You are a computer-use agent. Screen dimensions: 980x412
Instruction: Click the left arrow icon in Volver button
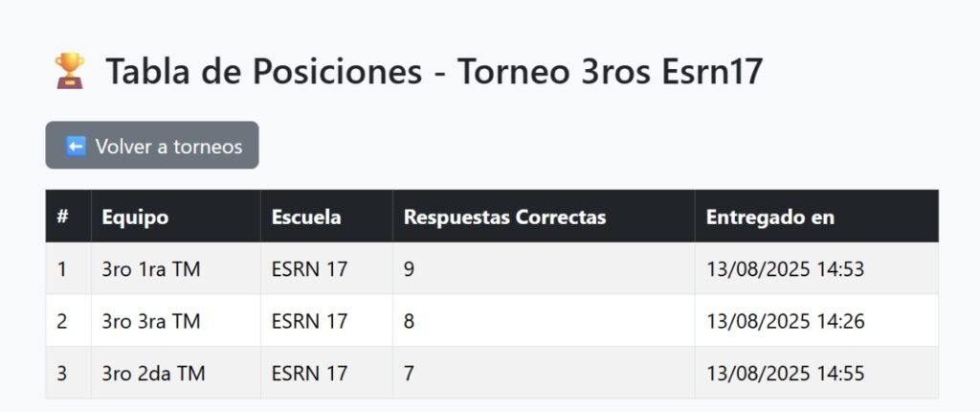tap(76, 147)
